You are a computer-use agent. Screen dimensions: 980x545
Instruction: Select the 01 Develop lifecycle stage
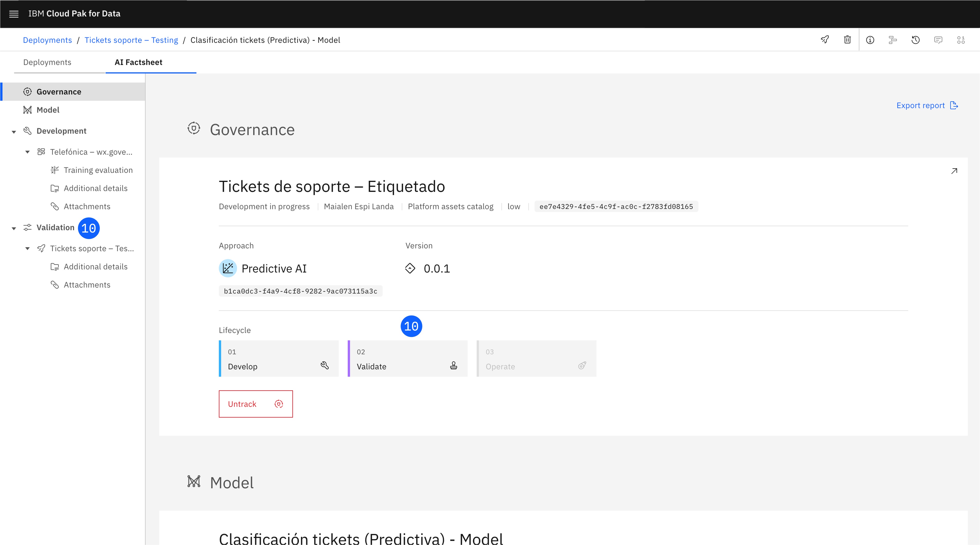click(278, 359)
